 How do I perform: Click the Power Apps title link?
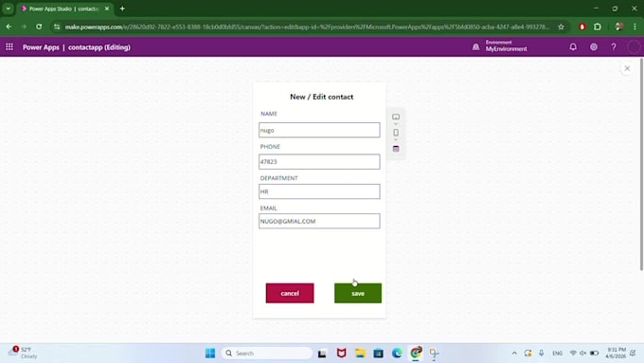(41, 47)
